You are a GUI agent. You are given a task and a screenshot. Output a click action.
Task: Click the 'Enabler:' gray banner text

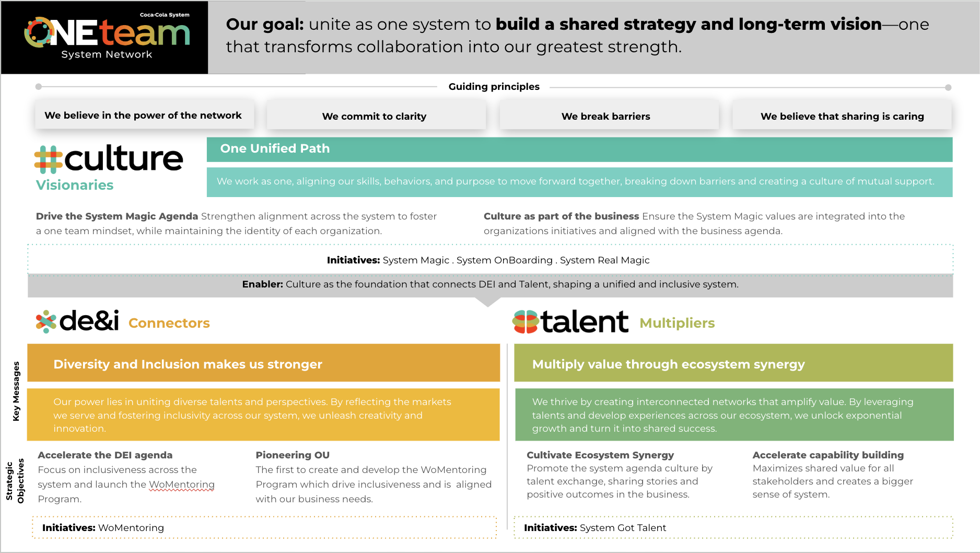pyautogui.click(x=490, y=284)
